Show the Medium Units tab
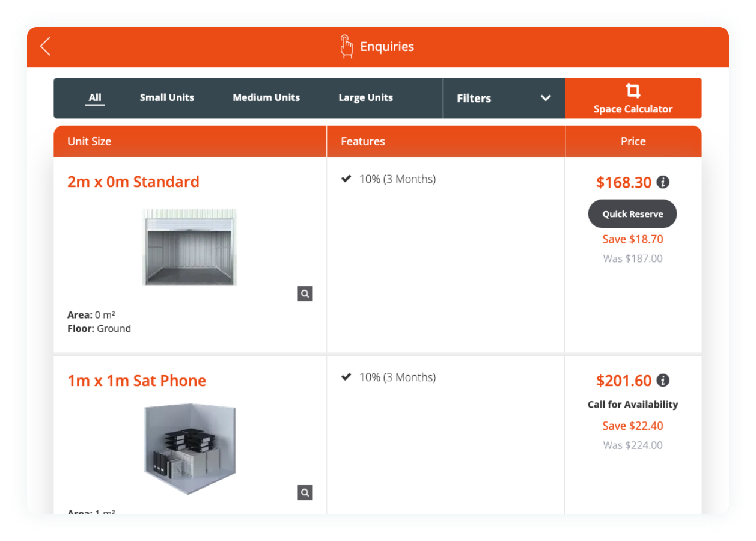The height and width of the screenshot is (541, 756). pyautogui.click(x=266, y=97)
